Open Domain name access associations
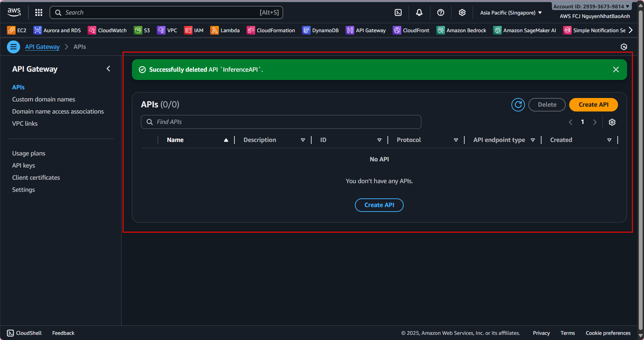 tap(58, 111)
